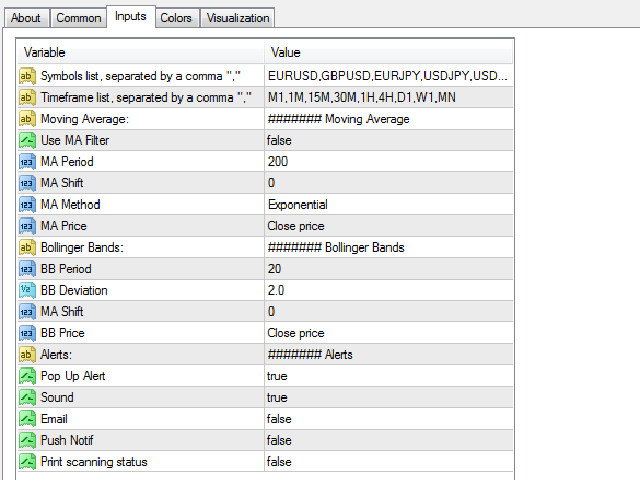Select the 'Push Notif' variable label
The width and height of the screenshot is (640, 480).
[x=67, y=440]
